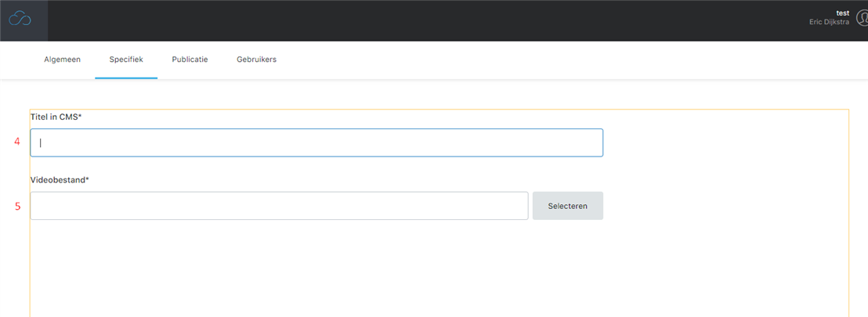Click the "test" account label
Viewport: 868px width, 317px height.
coord(843,13)
